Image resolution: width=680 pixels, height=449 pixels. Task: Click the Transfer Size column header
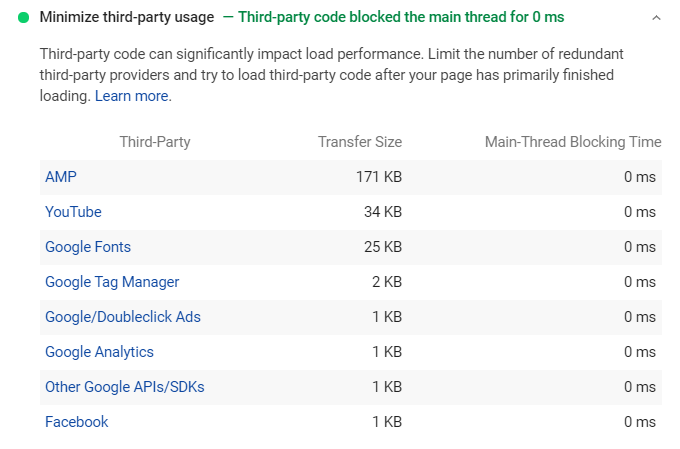360,142
